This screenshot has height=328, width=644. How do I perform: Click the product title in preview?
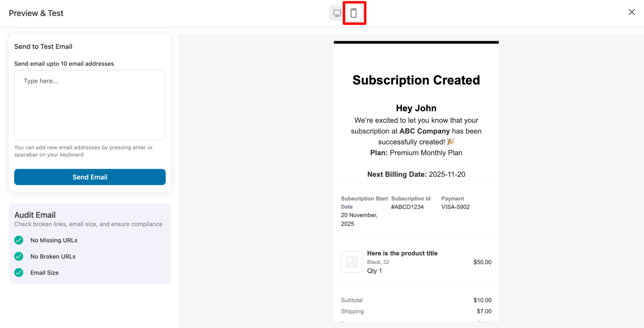(x=402, y=253)
